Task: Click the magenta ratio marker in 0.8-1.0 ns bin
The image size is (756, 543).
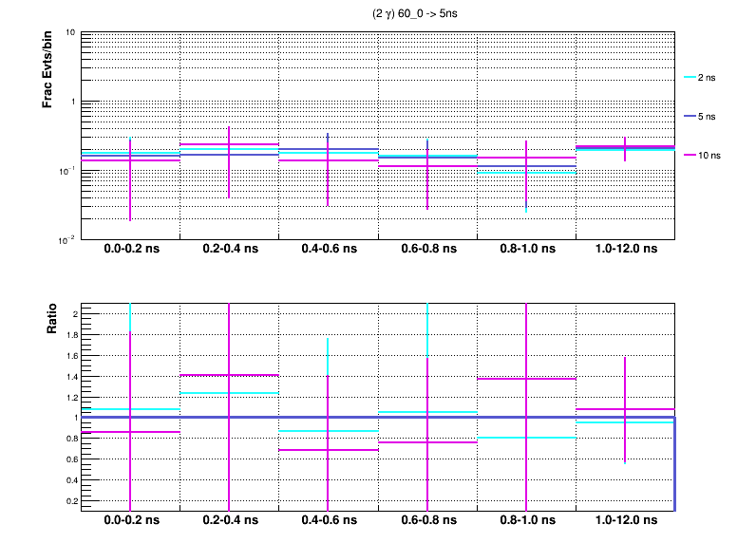Action: pyautogui.click(x=526, y=379)
